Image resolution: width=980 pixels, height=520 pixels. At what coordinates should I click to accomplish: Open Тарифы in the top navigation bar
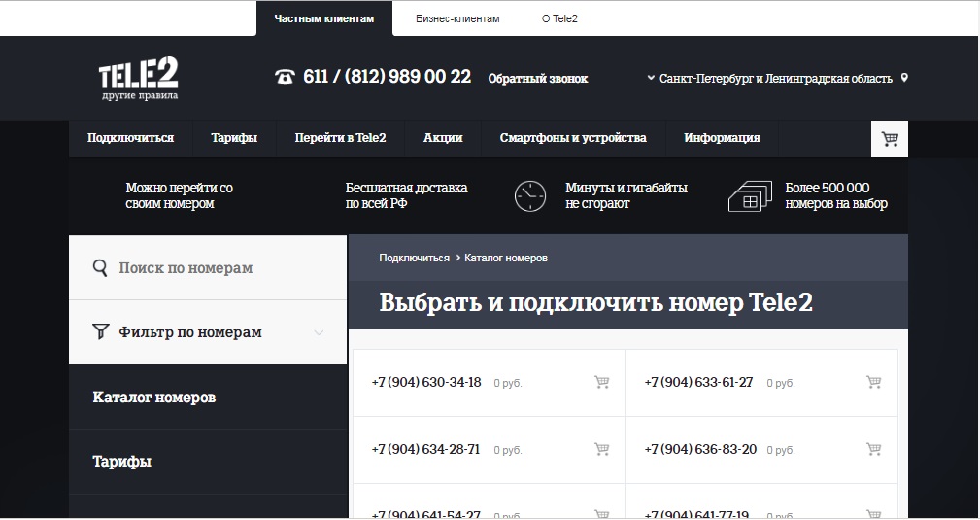pos(234,138)
